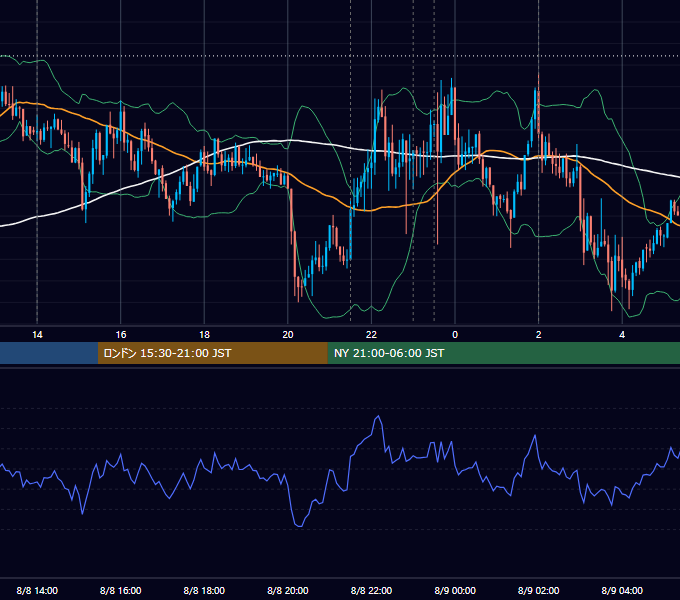Click the 4 hour label on price chart axis
The width and height of the screenshot is (680, 600).
tap(622, 335)
